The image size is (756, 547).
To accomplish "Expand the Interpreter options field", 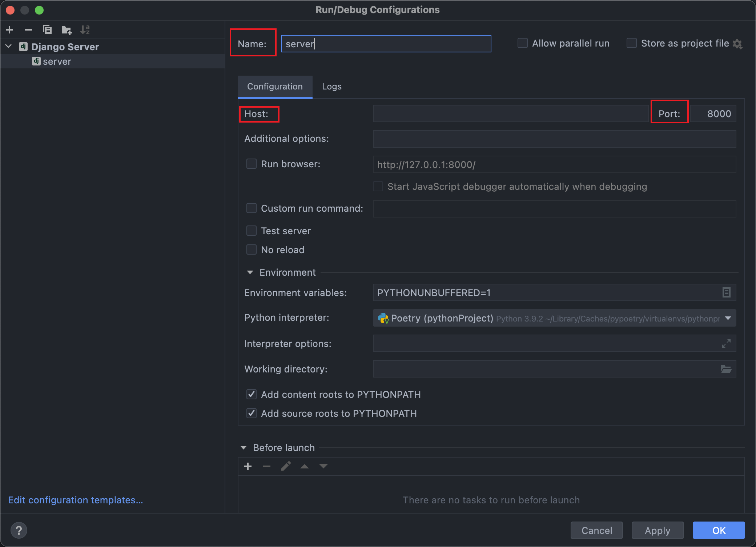I will click(x=726, y=343).
